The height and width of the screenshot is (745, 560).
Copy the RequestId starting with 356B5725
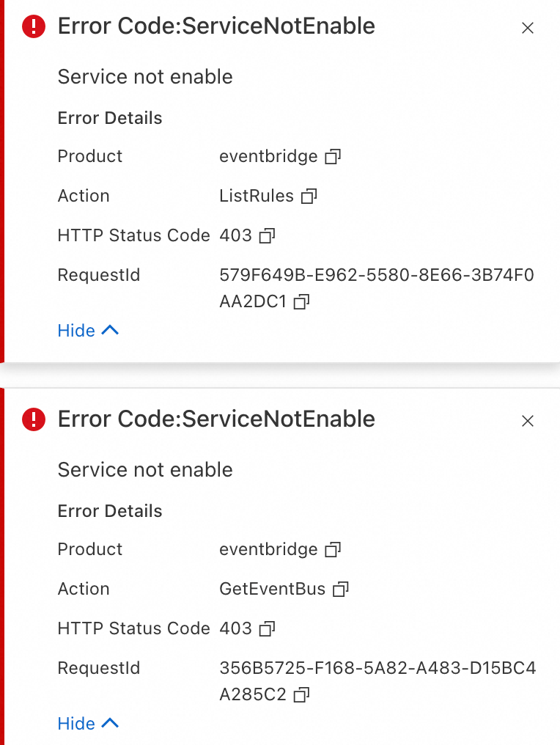tap(301, 694)
